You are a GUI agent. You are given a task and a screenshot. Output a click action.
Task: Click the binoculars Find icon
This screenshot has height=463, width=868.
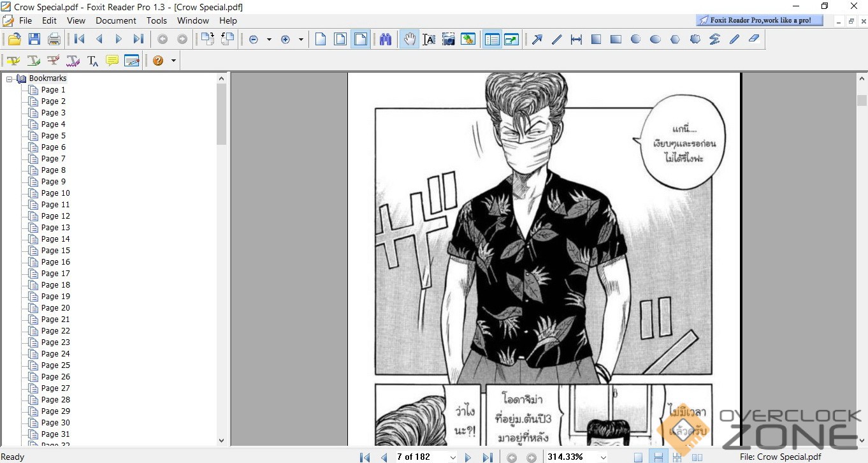tap(386, 40)
